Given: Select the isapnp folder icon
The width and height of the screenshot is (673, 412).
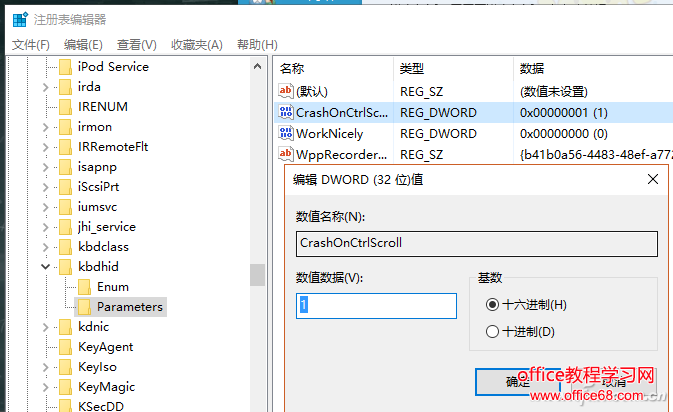Looking at the screenshot, I should (x=65, y=167).
